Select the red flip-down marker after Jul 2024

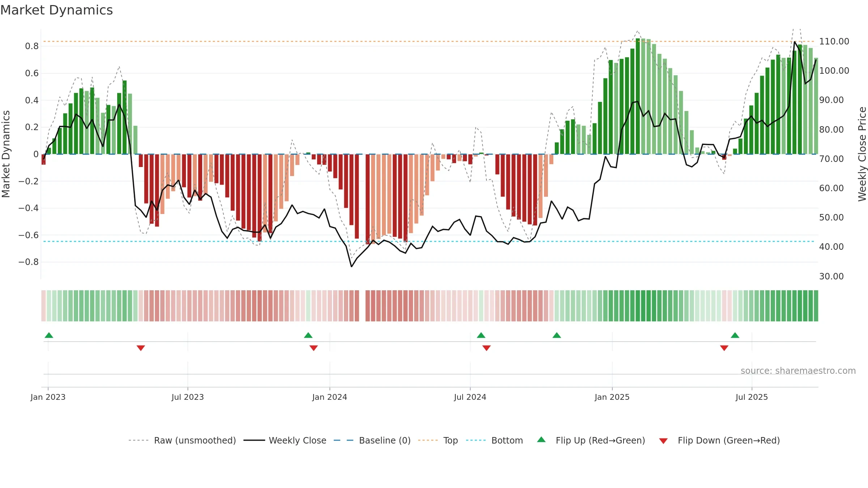(x=486, y=348)
